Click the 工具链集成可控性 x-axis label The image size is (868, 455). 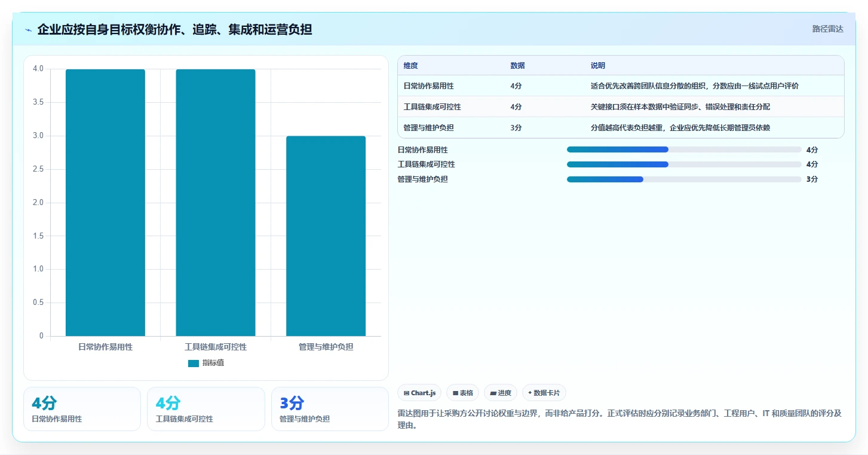pos(216,347)
